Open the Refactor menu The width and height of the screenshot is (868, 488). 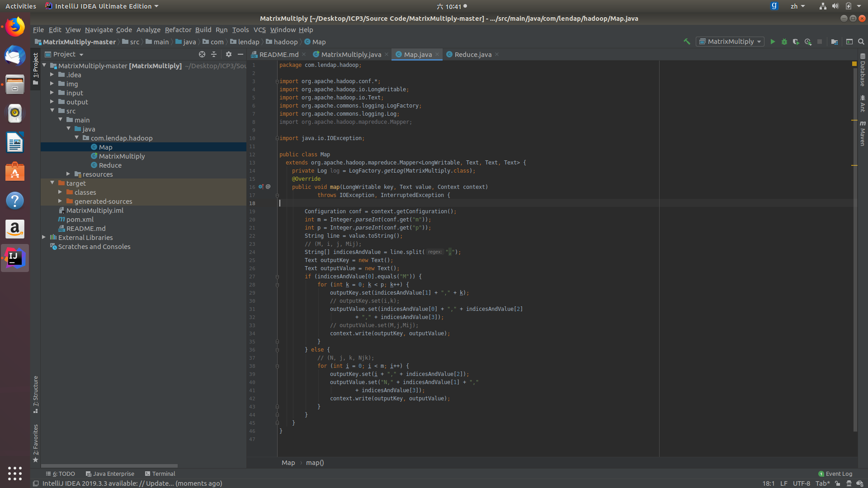pos(178,30)
